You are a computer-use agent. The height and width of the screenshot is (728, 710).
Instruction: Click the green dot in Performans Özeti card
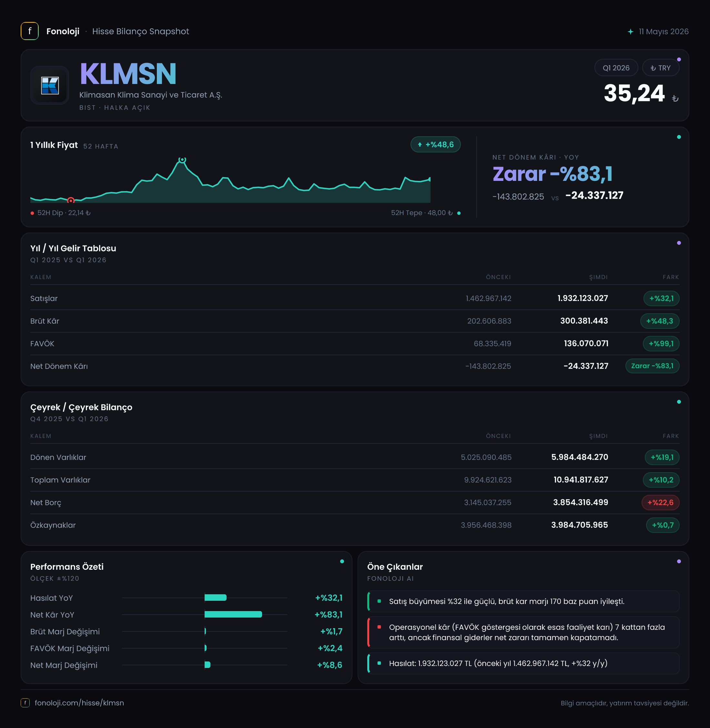pos(342,561)
